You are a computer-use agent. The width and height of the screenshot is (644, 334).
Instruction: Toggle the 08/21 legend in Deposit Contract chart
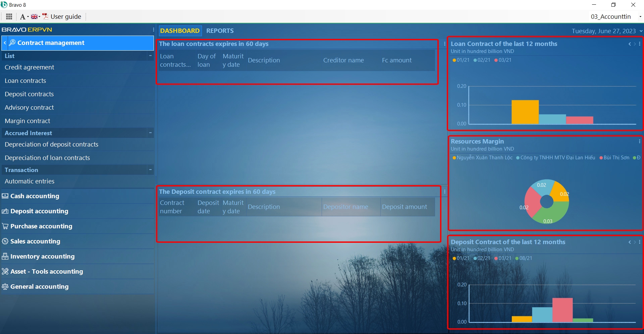pyautogui.click(x=524, y=258)
